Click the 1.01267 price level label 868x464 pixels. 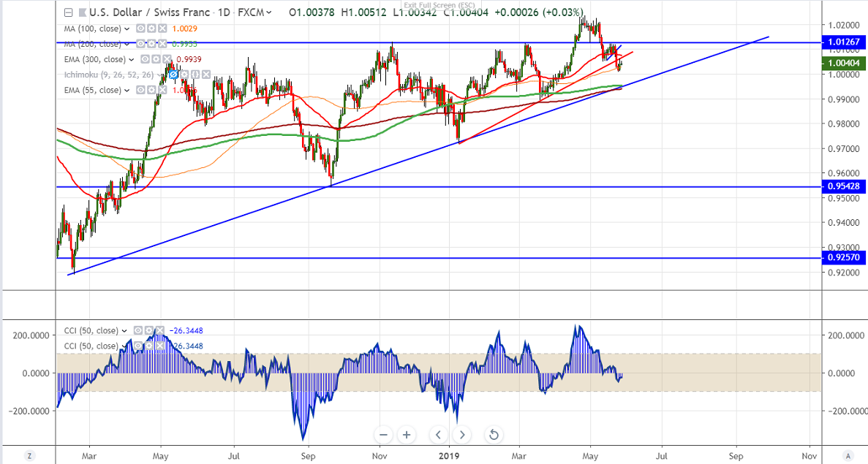844,42
